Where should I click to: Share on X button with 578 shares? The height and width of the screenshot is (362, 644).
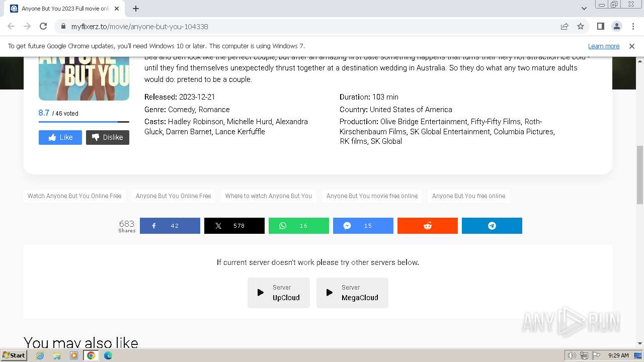tap(234, 226)
